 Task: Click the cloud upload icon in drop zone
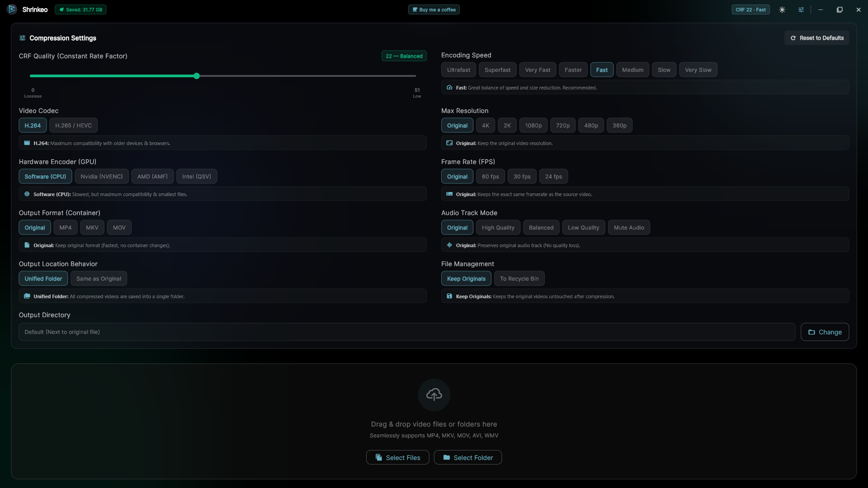tap(434, 394)
